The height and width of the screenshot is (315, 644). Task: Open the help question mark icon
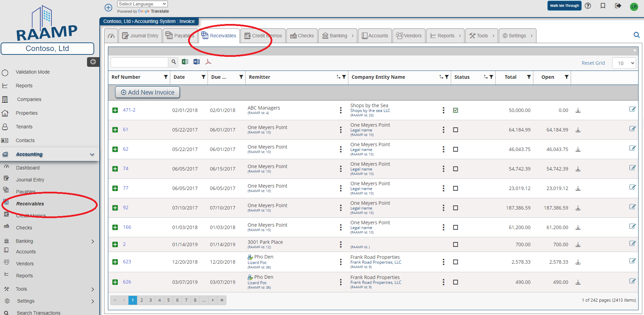coord(588,6)
